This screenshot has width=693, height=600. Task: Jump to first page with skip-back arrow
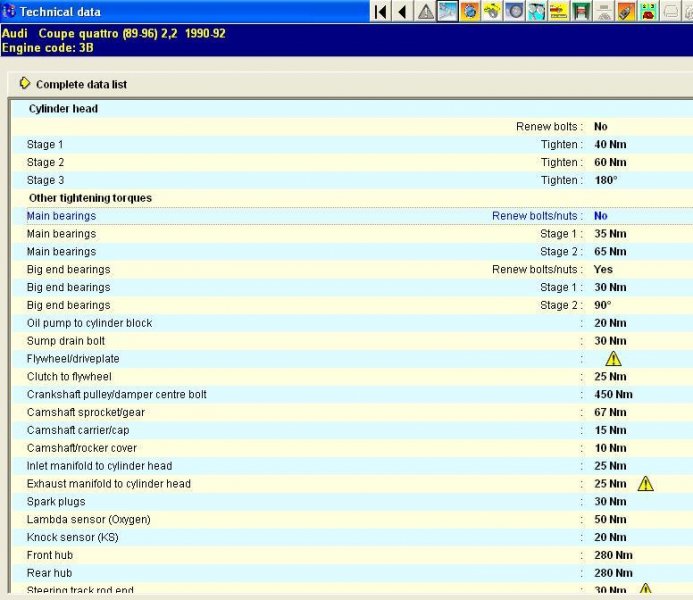380,12
